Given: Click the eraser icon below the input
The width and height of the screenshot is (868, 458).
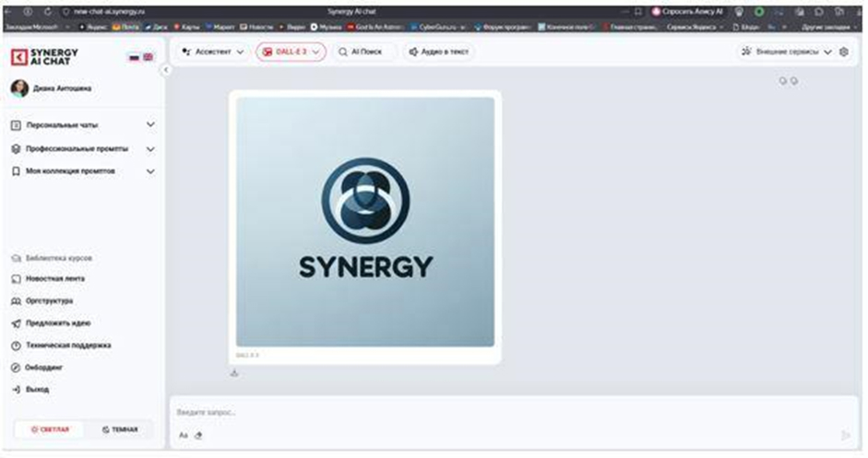Looking at the screenshot, I should 198,435.
